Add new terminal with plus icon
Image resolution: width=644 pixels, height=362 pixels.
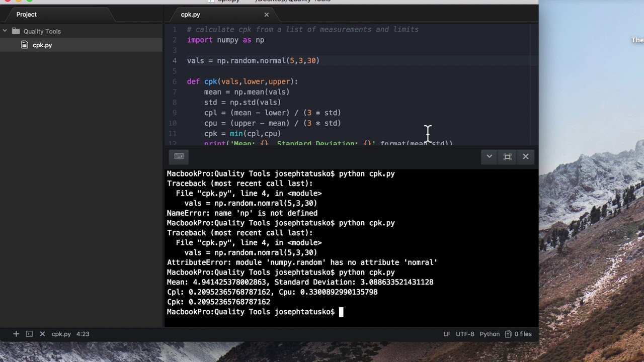tap(16, 334)
